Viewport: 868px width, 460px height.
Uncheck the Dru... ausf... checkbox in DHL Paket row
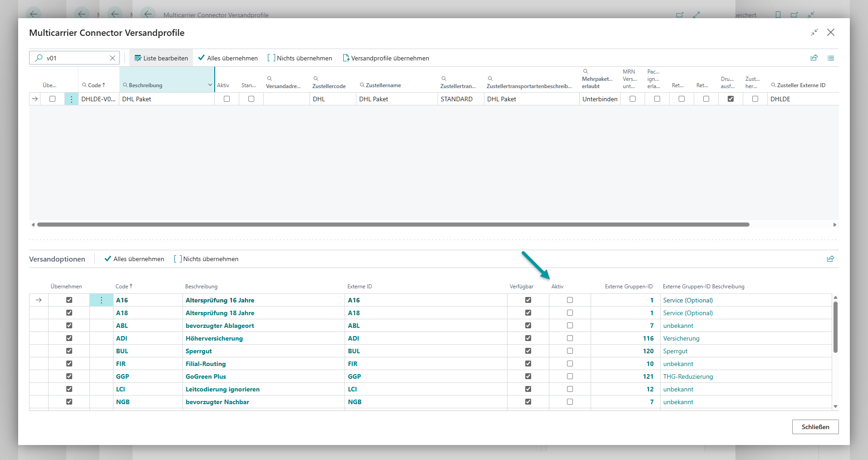pos(730,99)
